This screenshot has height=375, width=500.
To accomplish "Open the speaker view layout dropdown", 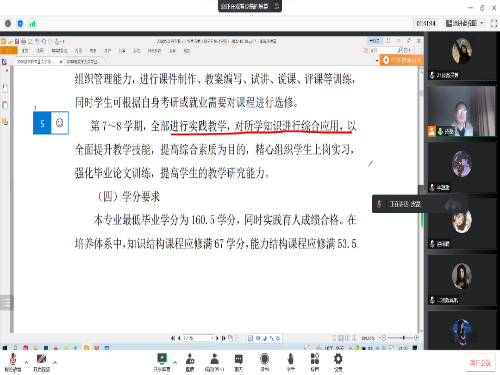I will click(x=465, y=23).
